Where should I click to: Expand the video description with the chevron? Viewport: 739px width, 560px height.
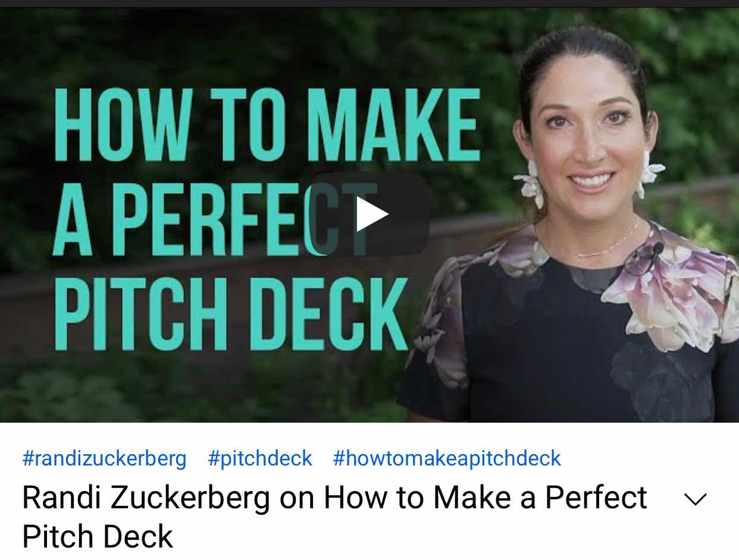(x=695, y=500)
